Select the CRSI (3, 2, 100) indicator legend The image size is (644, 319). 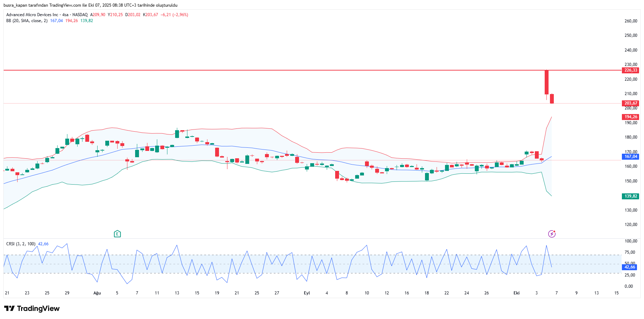[x=21, y=244]
